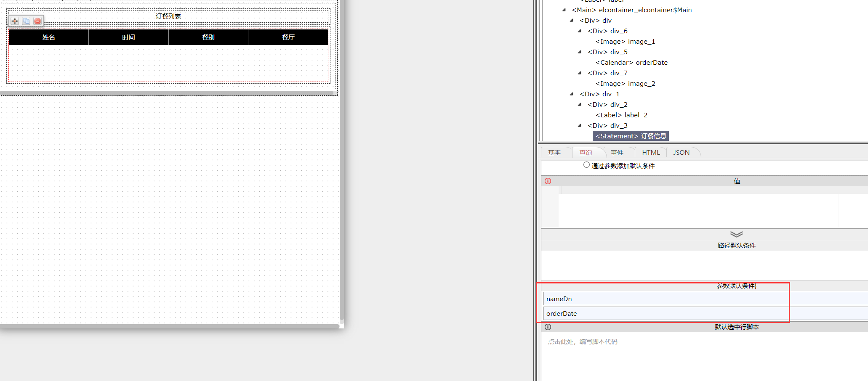Select the Div div_3 tree item
The height and width of the screenshot is (381, 868).
(607, 125)
